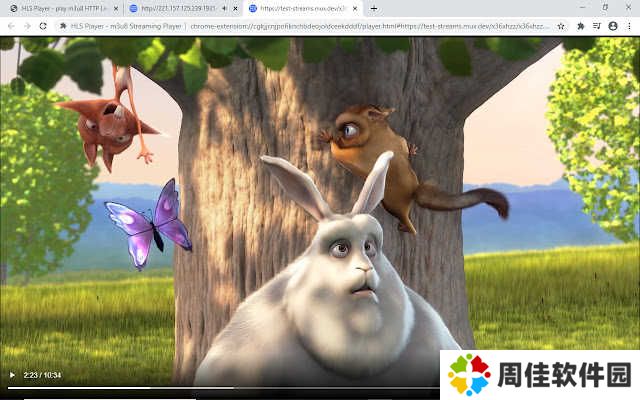Image resolution: width=640 pixels, height=400 pixels.
Task: Click the 2:23 / 10:34 time display
Action: tap(43, 376)
